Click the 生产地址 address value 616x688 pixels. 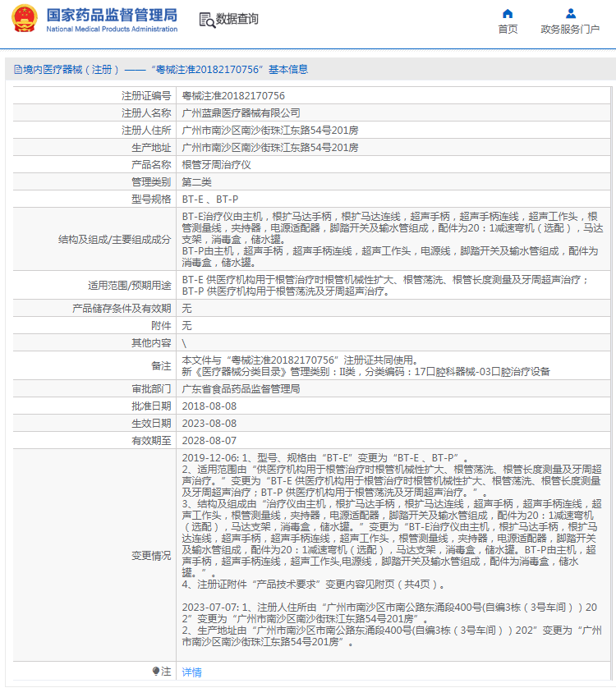(270, 148)
